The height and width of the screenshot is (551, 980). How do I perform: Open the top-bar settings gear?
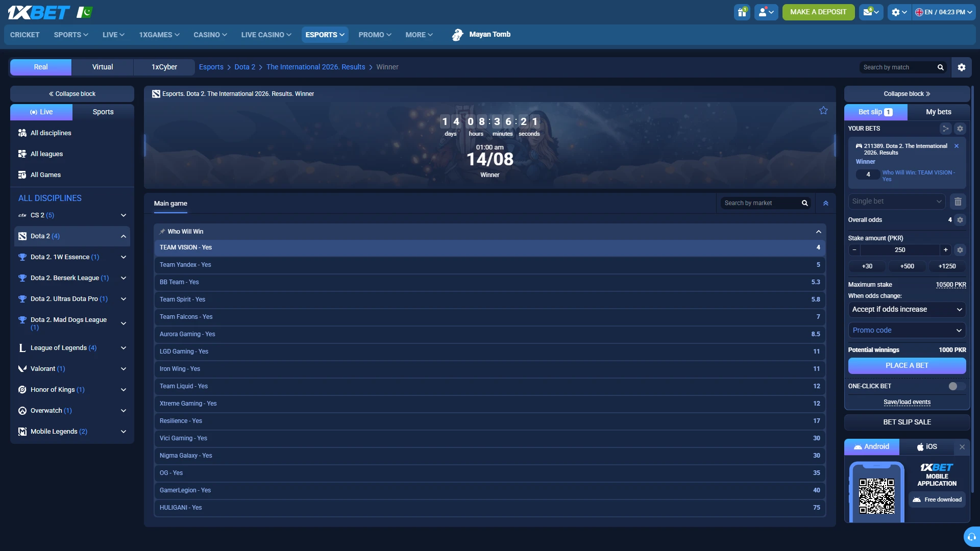point(899,12)
